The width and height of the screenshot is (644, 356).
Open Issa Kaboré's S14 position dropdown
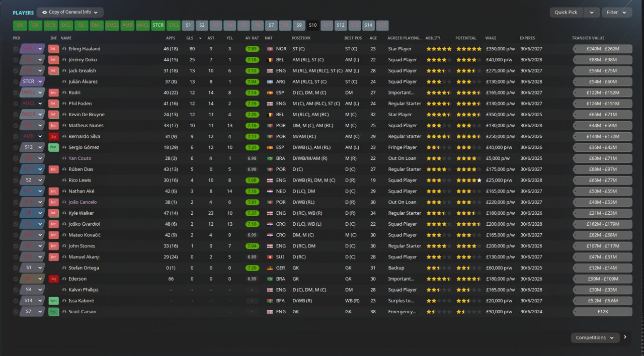pyautogui.click(x=33, y=301)
